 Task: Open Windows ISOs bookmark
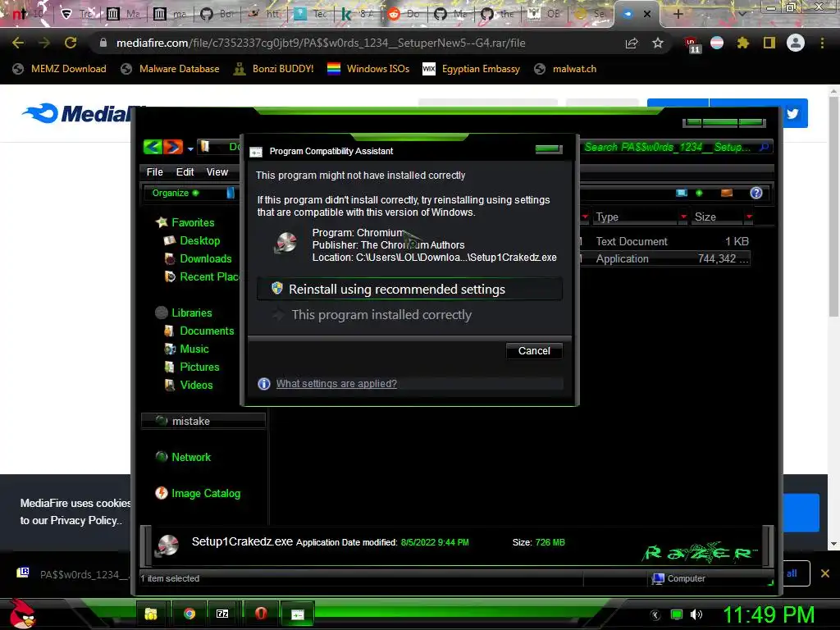coord(368,69)
